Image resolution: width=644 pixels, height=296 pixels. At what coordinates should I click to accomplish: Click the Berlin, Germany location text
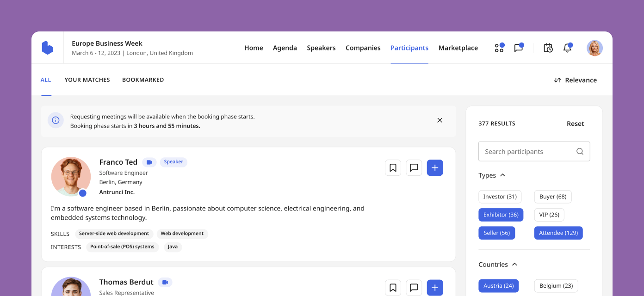(x=121, y=182)
